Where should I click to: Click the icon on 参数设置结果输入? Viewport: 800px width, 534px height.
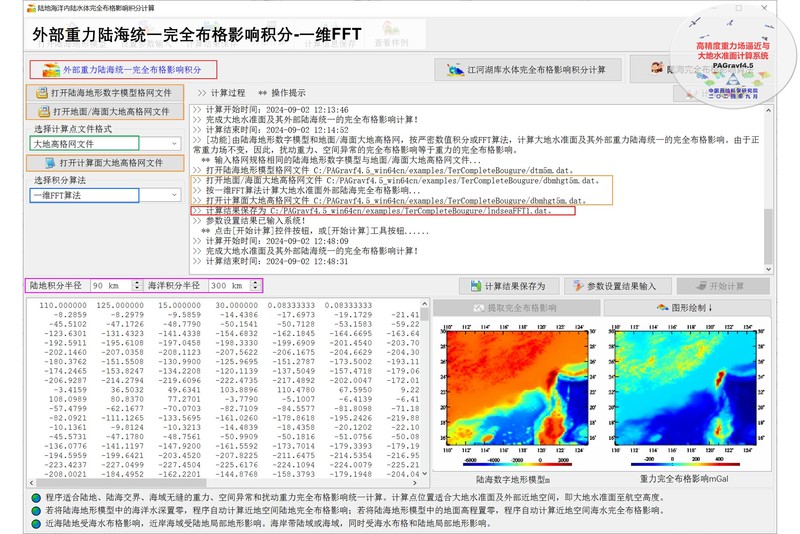578,286
